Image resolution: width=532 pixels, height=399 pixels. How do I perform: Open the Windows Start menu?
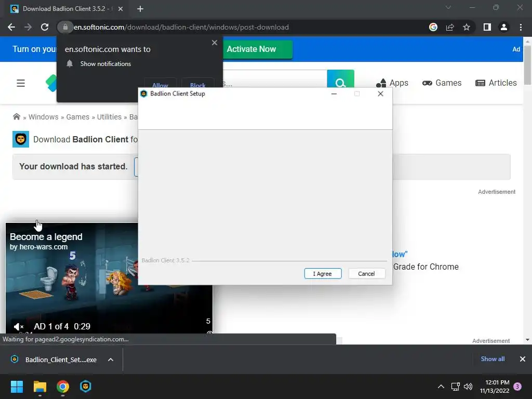[17, 387]
